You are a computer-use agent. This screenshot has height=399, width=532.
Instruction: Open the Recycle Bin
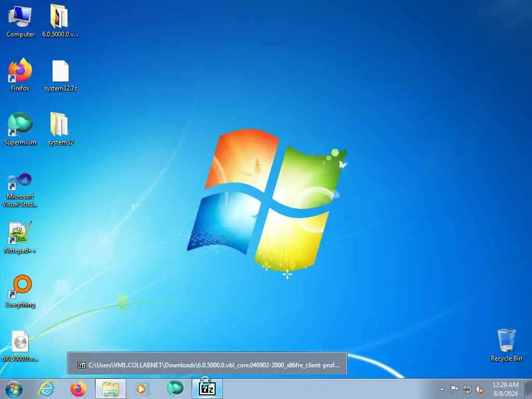pyautogui.click(x=506, y=345)
